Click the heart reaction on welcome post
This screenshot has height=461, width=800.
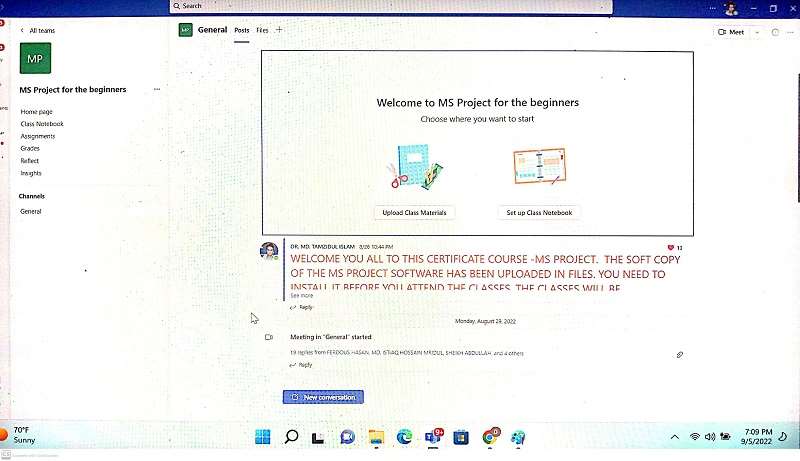coord(671,248)
